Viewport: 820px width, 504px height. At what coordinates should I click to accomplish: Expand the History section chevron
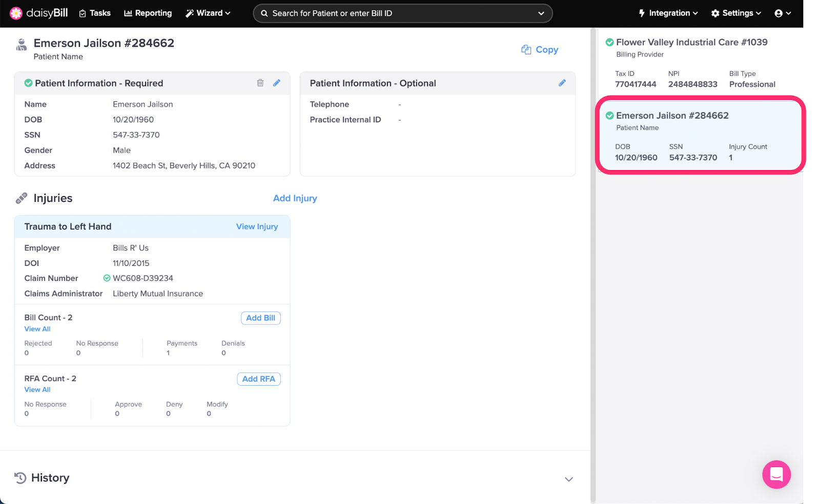(x=568, y=479)
